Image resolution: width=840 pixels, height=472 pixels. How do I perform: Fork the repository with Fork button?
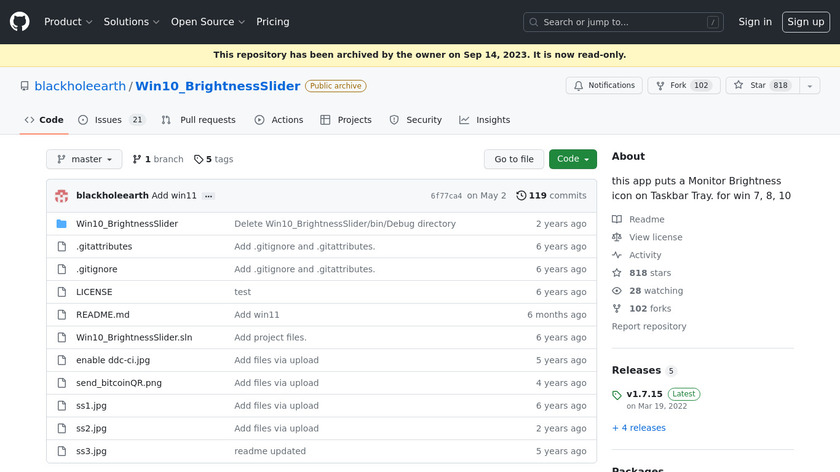(681, 86)
